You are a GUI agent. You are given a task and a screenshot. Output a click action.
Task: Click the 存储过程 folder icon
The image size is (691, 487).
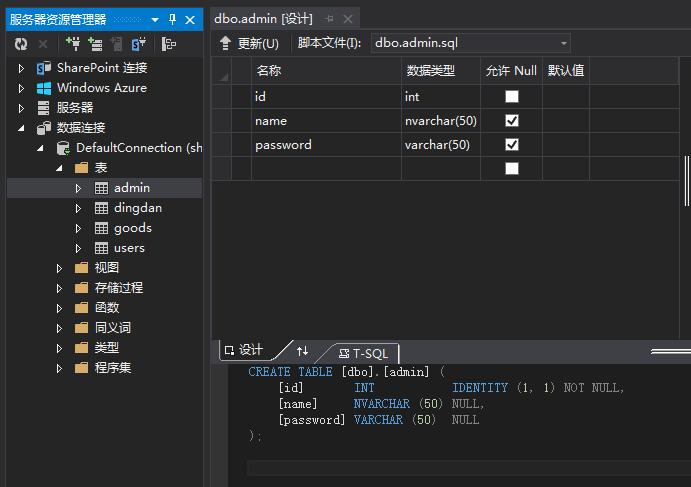[82, 288]
